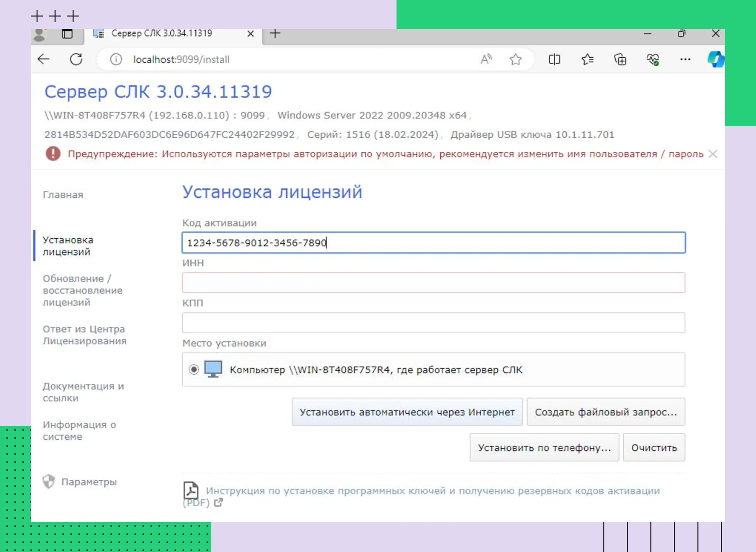Go to Обновление / восстановление лицензий
756x552 pixels.
coord(83,291)
